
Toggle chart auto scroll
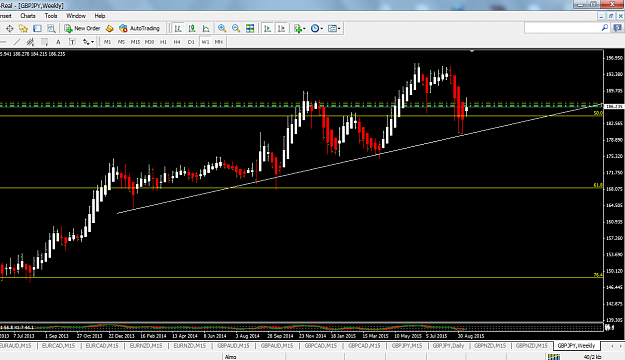tap(267, 28)
